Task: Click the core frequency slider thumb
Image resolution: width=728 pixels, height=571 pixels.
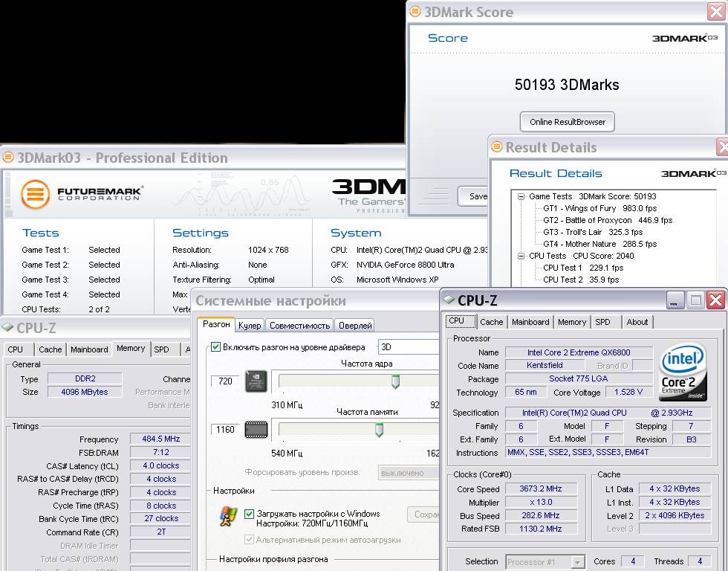Action: pos(395,381)
